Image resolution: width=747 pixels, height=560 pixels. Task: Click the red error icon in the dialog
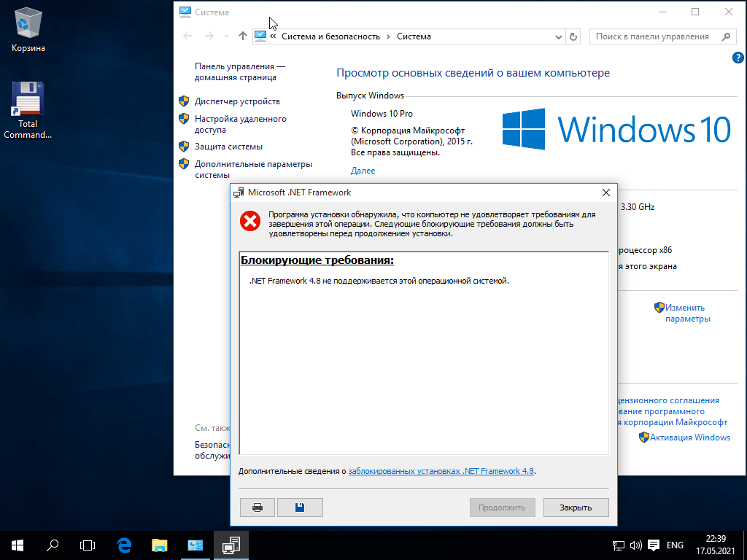click(250, 222)
